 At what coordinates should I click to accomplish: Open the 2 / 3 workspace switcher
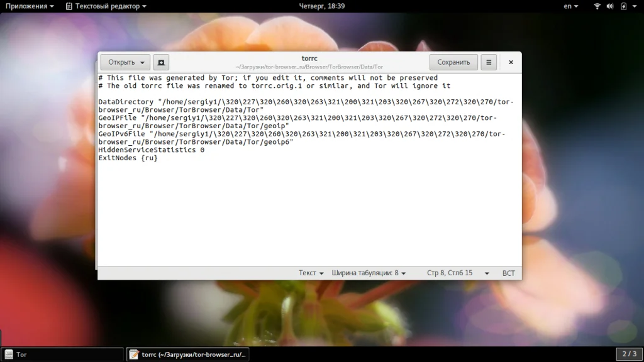point(629,354)
